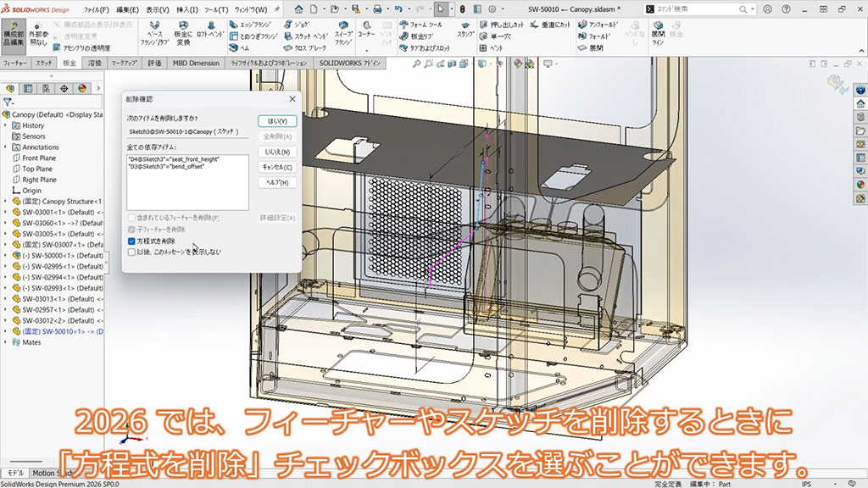The image size is (868, 488).
Task: Click the キャンセル(C) button
Action: [277, 167]
